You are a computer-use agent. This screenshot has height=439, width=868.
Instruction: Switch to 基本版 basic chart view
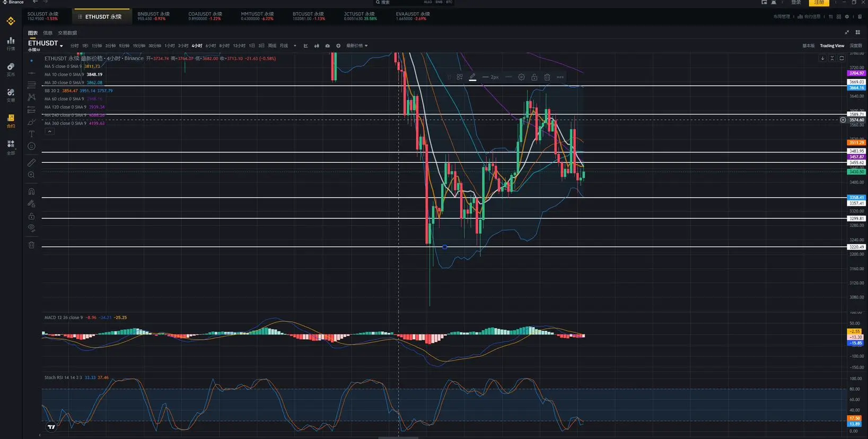[808, 46]
